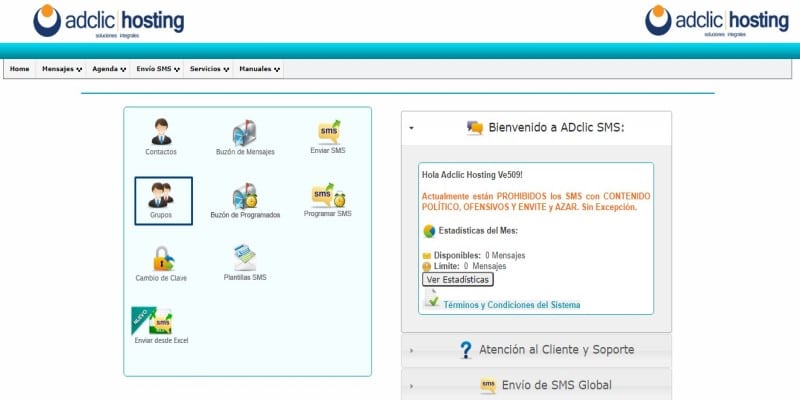Click the sms icon beside Envío de SMS Global

[x=488, y=385]
